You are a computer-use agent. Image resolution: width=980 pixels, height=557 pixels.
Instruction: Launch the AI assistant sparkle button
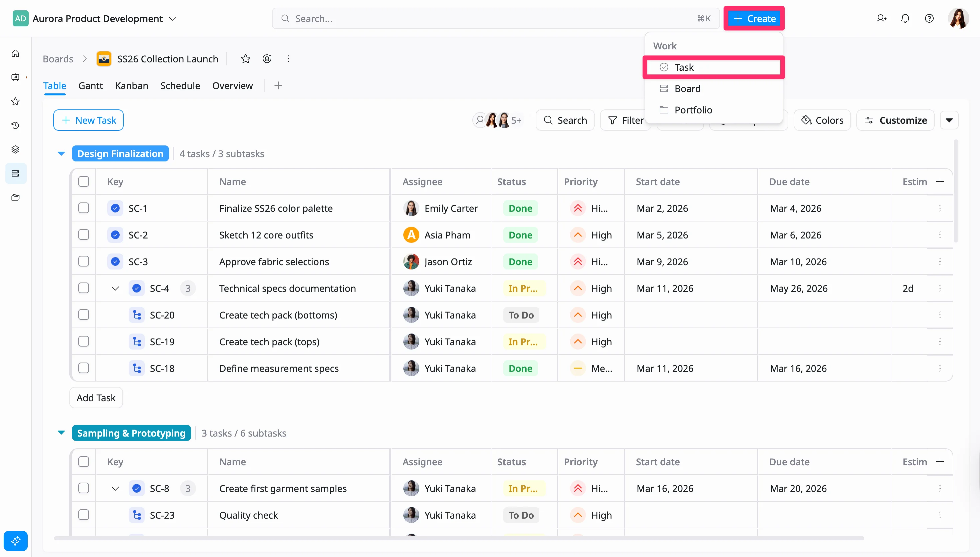click(x=16, y=541)
